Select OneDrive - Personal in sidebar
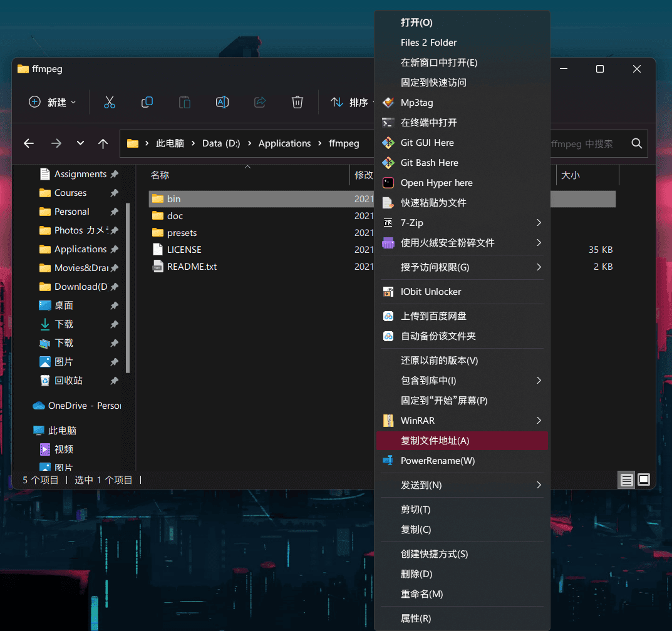 (77, 406)
